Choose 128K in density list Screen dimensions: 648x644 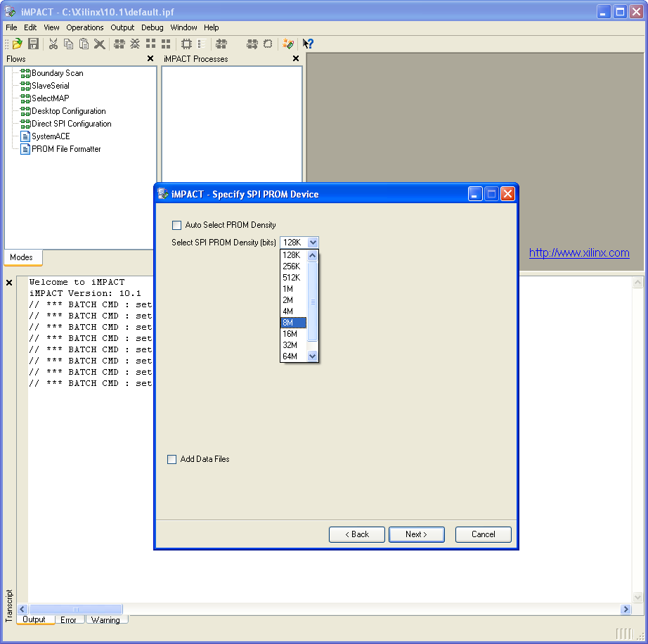coord(293,255)
